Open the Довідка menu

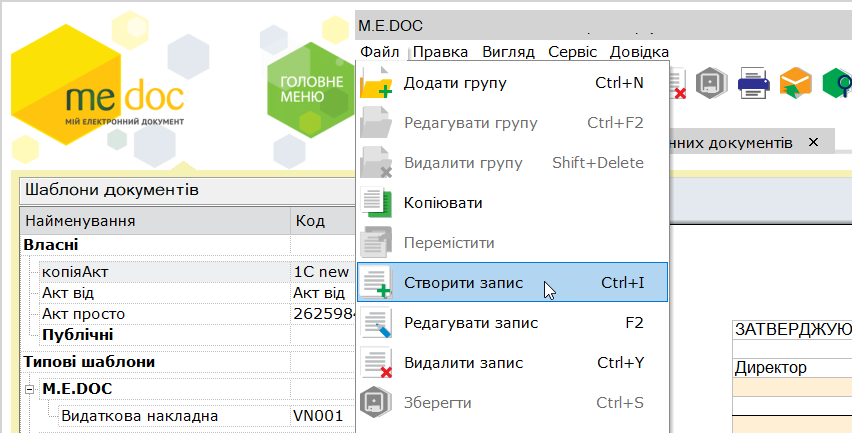(x=639, y=52)
